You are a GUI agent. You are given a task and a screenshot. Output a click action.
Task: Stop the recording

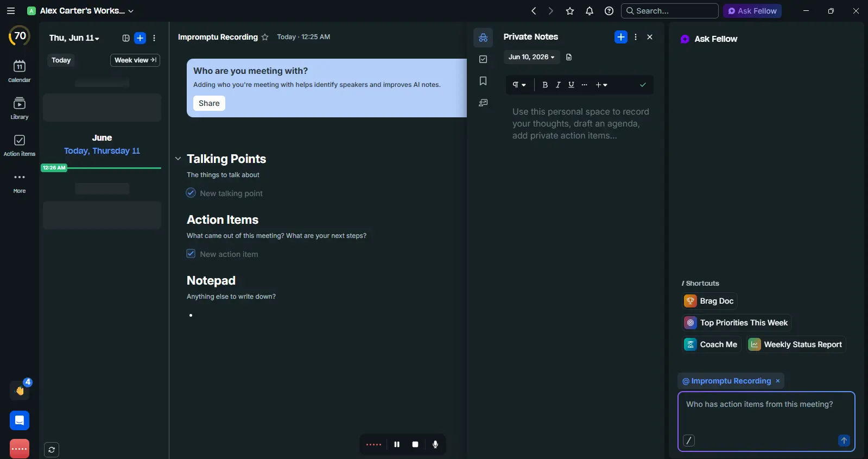(x=415, y=444)
